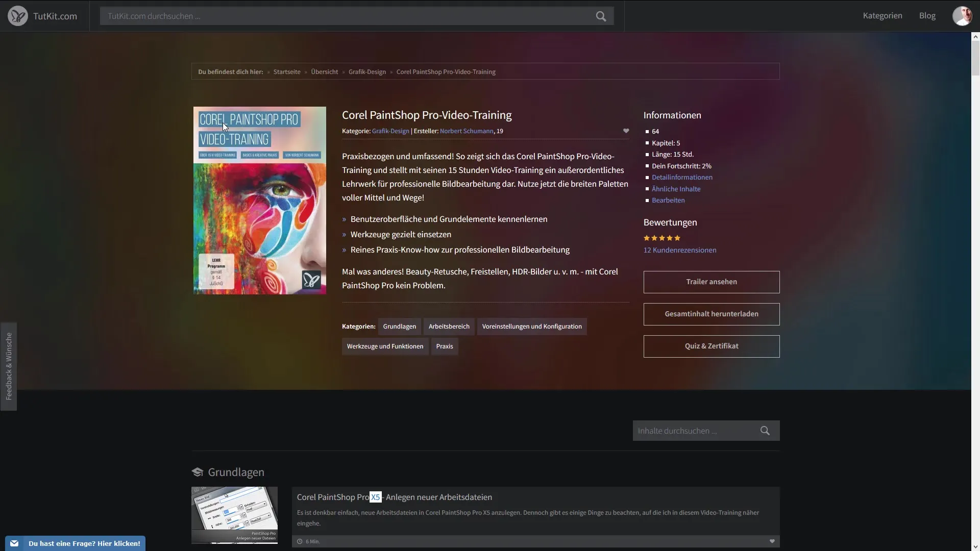
Task: Click the Dein Fortschritt: 2% entry
Action: 681,166
